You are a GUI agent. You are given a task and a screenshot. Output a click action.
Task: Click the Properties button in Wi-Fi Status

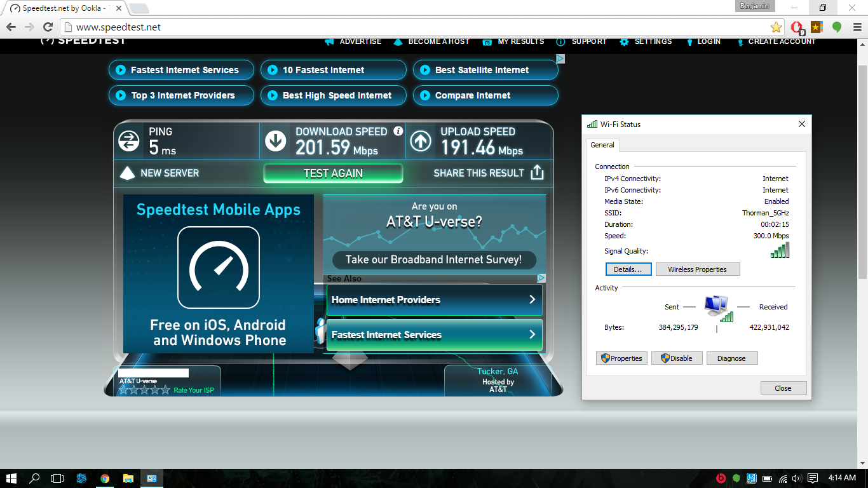tap(622, 358)
